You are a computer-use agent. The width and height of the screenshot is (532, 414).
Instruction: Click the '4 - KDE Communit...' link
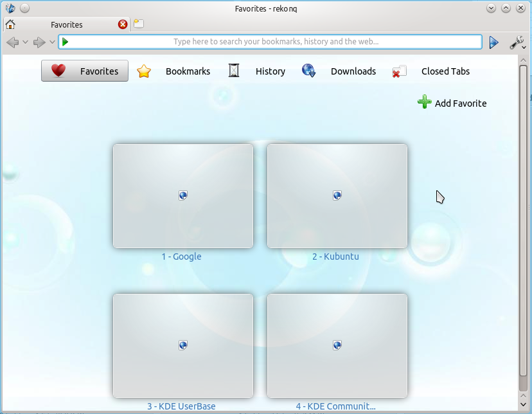pos(335,406)
